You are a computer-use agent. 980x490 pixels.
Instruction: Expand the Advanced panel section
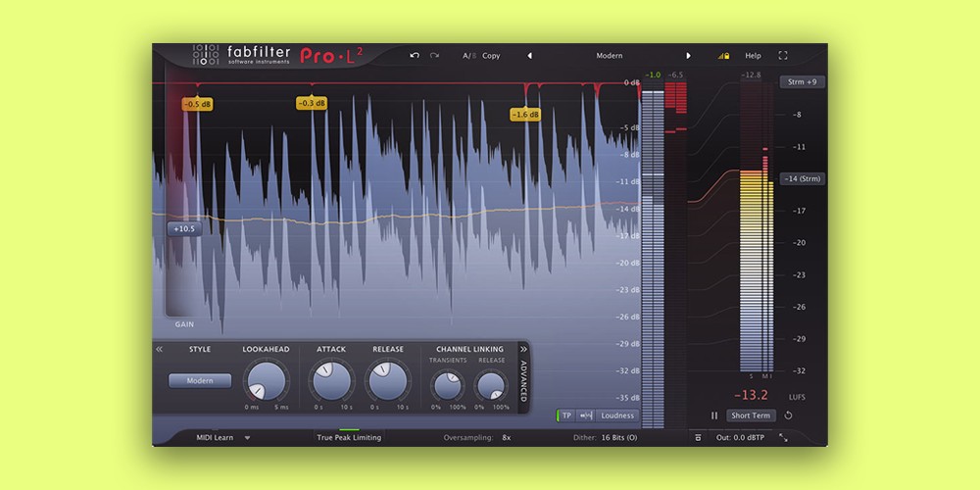point(523,348)
